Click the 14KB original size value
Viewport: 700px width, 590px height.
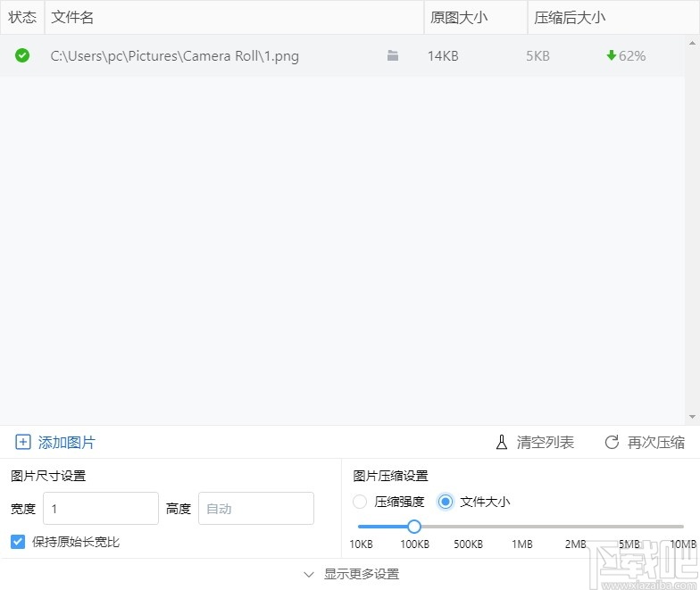coord(443,55)
